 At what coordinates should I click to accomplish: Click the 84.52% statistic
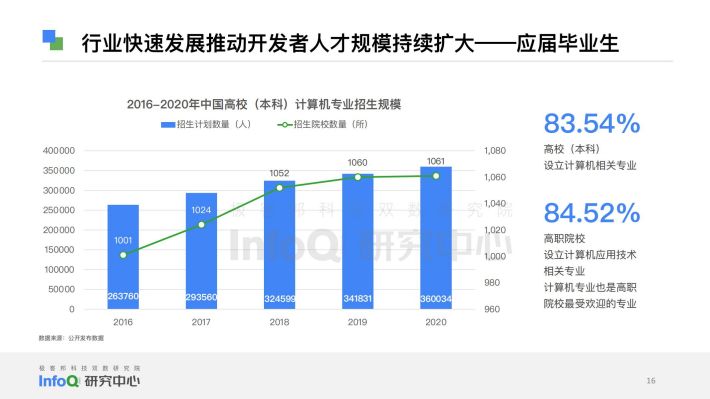[592, 213]
